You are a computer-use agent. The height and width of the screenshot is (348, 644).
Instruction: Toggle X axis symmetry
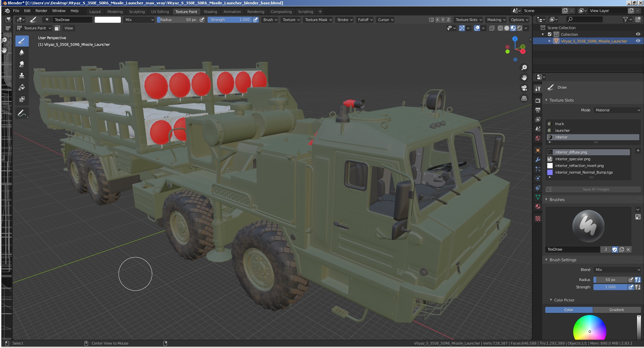pos(437,20)
